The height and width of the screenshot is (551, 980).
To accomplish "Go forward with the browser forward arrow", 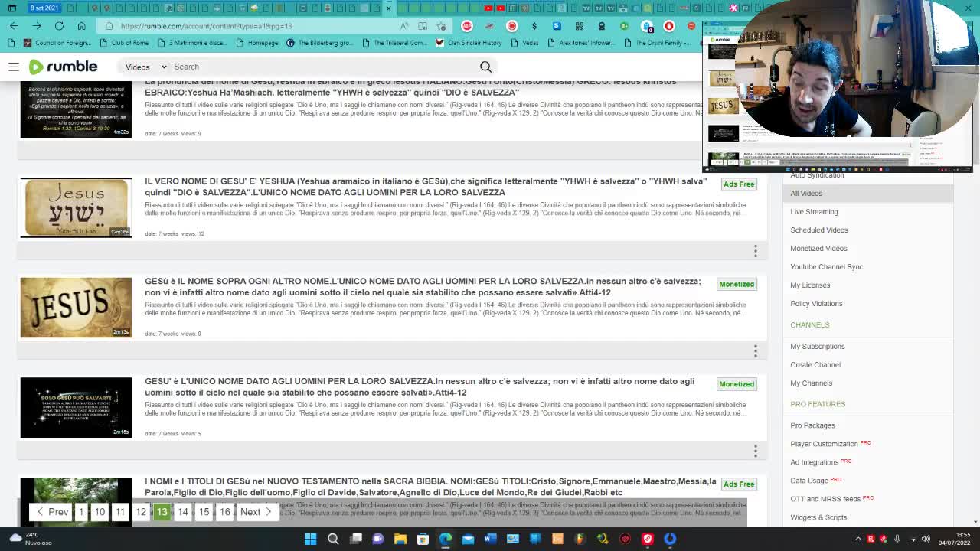I will coord(36,25).
